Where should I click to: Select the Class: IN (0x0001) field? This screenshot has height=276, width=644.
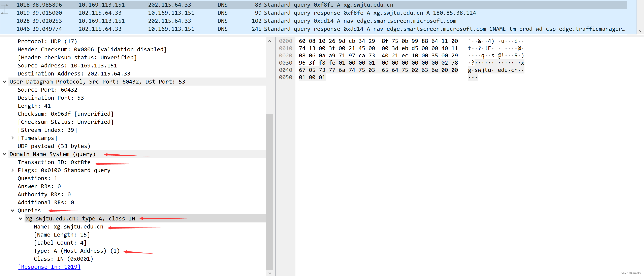[64, 259]
